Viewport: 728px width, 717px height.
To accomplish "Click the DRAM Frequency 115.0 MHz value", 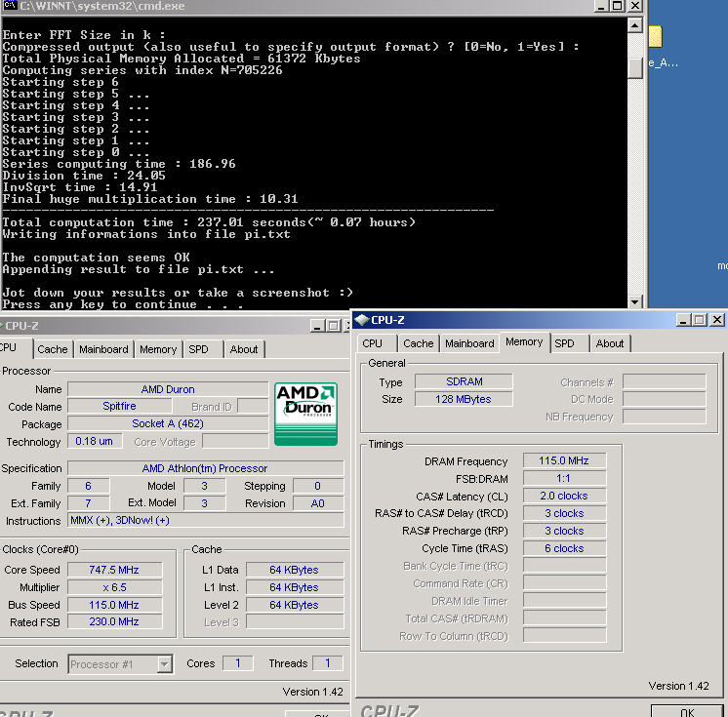I will point(564,460).
